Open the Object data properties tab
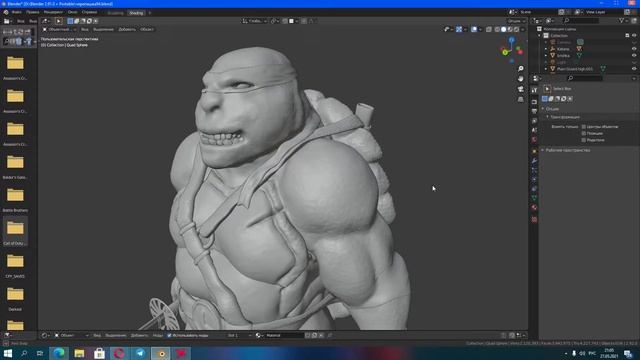The image size is (640, 360). click(x=534, y=198)
